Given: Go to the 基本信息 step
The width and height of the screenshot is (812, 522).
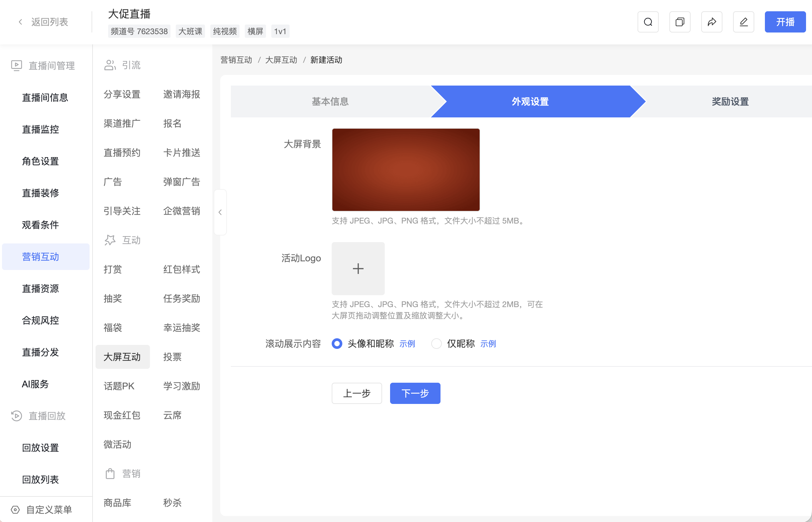Looking at the screenshot, I should click(330, 101).
